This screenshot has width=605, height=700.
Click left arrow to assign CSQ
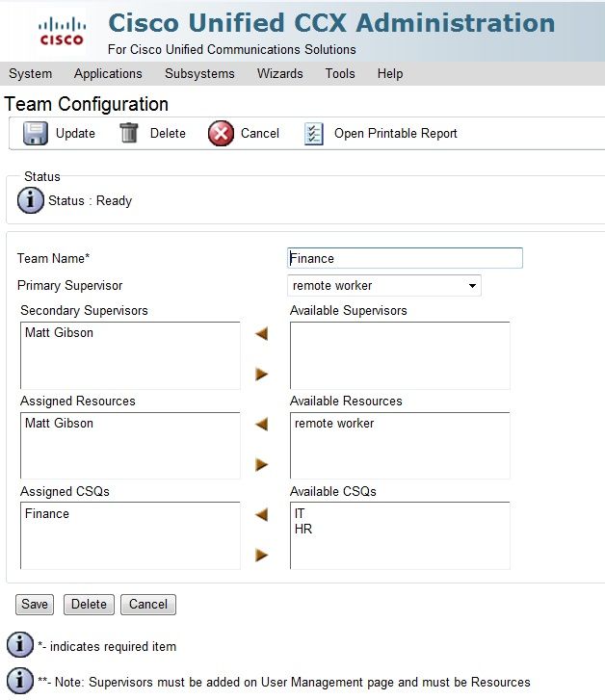(x=262, y=515)
